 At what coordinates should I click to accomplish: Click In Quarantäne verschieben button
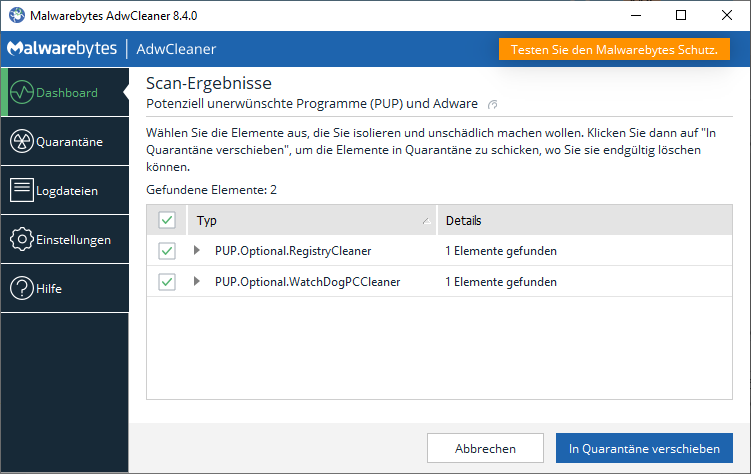(x=644, y=449)
